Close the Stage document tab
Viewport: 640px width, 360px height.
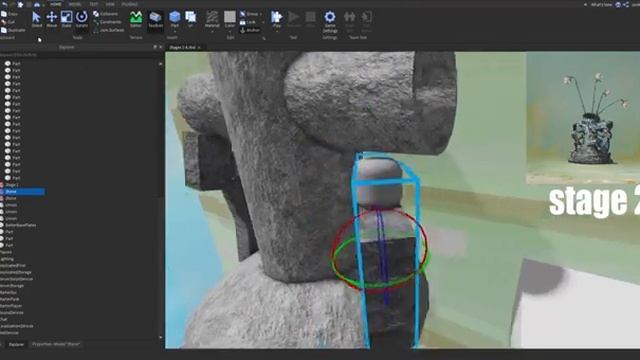pos(199,47)
